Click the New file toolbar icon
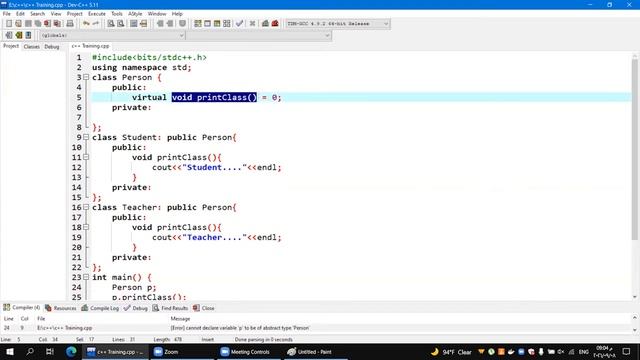 9,24
